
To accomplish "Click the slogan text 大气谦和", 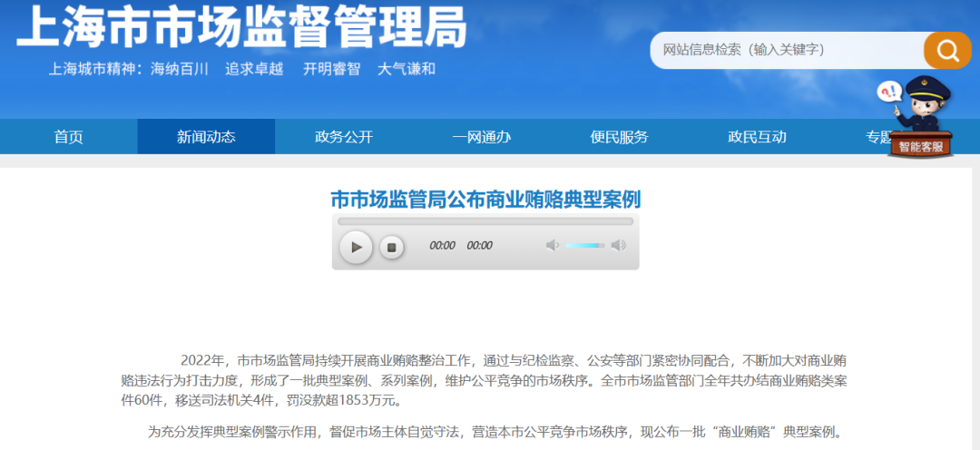I will (407, 69).
